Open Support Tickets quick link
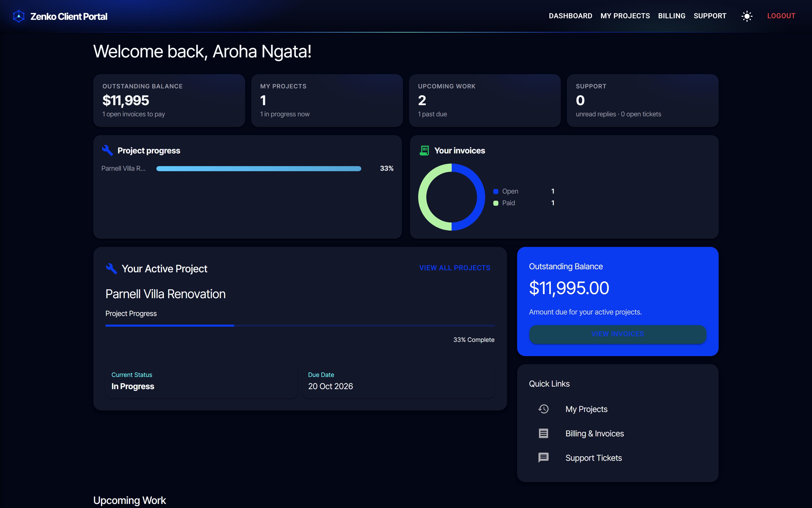 (x=618, y=458)
